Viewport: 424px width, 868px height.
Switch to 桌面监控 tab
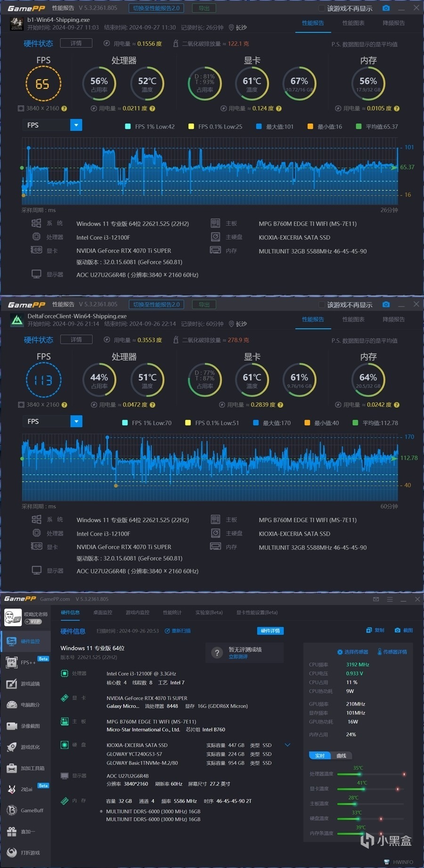(x=103, y=612)
